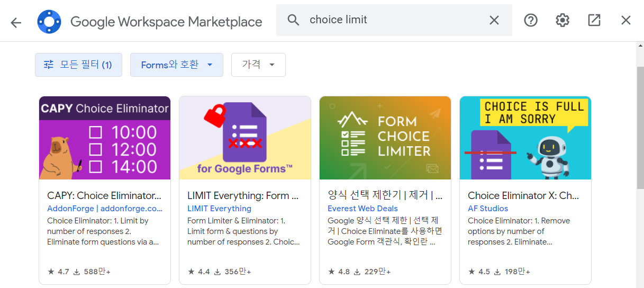The height and width of the screenshot is (288, 644).
Task: Open the LIMIT Everything for Google Forms thumbnail
Action: tap(245, 138)
